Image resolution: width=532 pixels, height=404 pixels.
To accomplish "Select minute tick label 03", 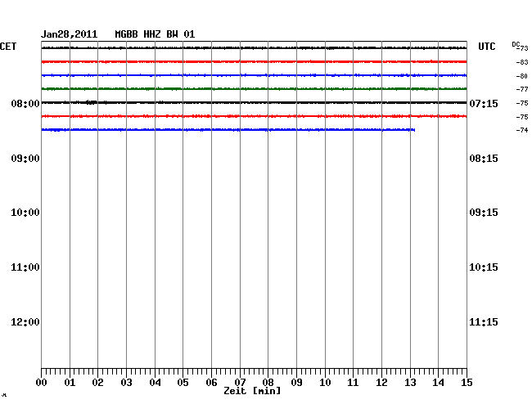I will pos(127,383).
